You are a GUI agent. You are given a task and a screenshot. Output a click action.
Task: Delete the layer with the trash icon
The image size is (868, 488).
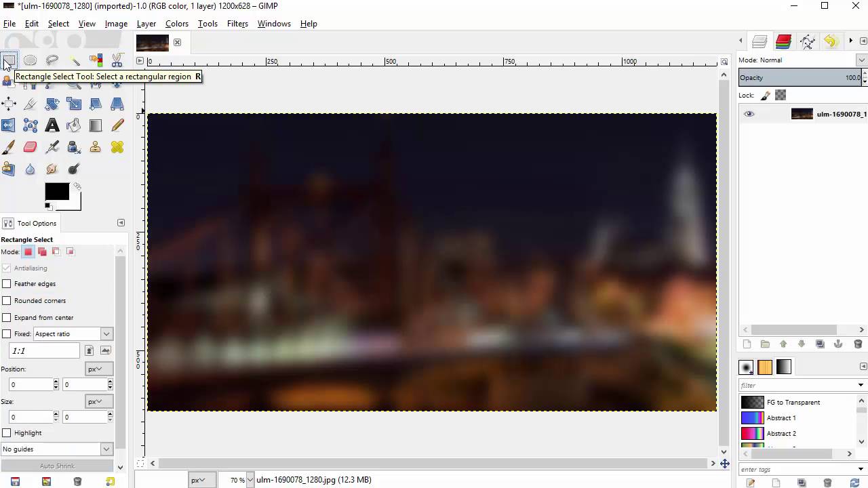pyautogui.click(x=857, y=344)
